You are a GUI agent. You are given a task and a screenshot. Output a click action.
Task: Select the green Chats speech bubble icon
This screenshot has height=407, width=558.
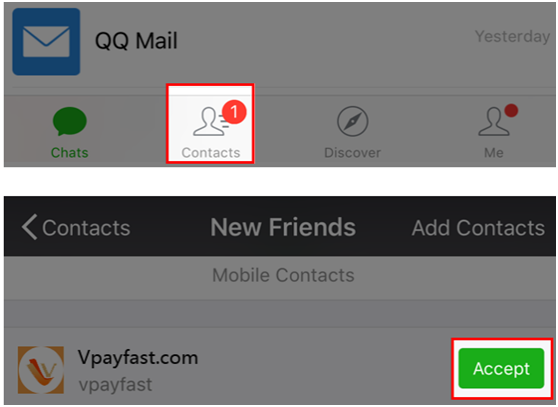point(70,121)
